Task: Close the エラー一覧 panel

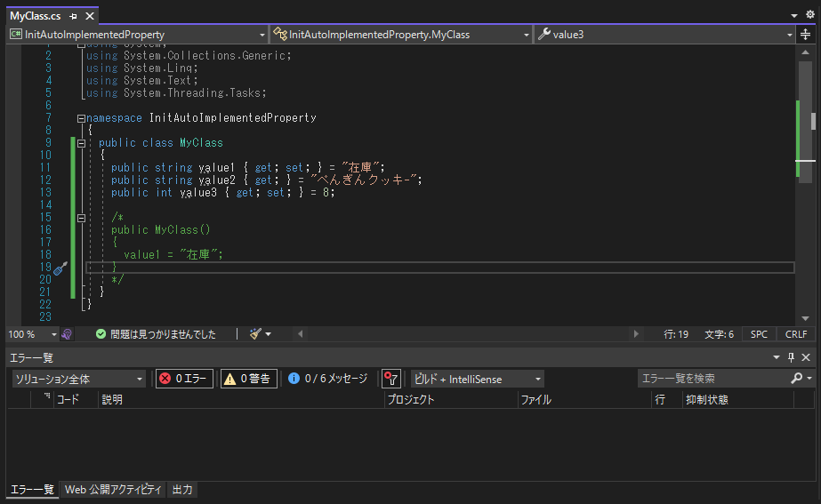Action: (x=806, y=357)
